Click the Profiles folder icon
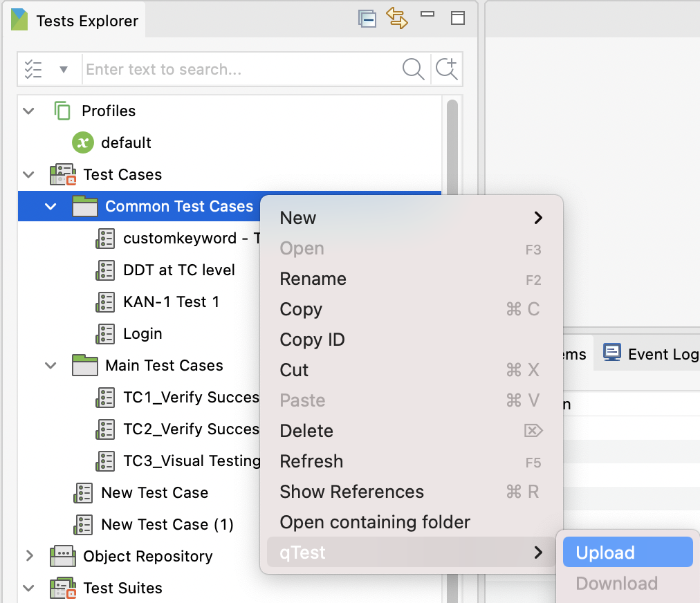The height and width of the screenshot is (603, 700). (61, 111)
